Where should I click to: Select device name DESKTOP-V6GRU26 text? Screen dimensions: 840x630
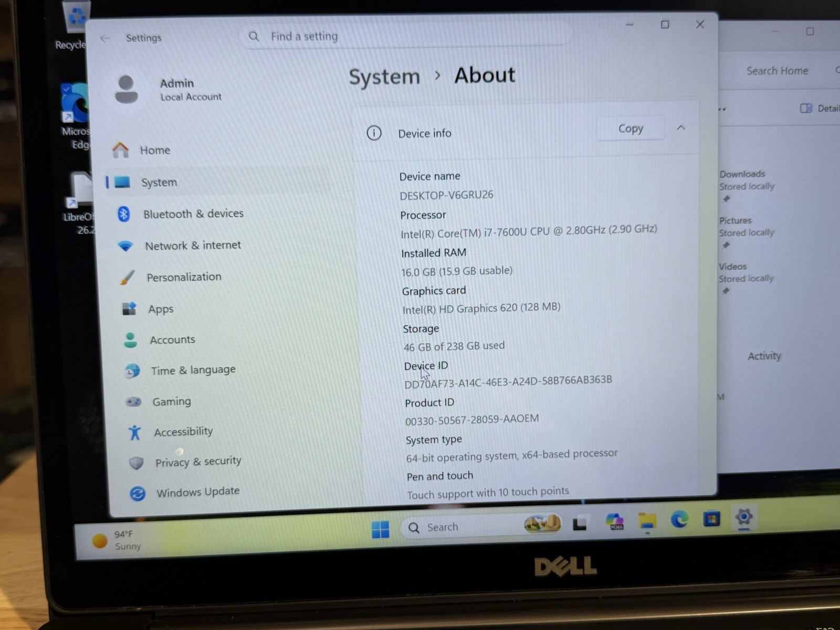[446, 195]
